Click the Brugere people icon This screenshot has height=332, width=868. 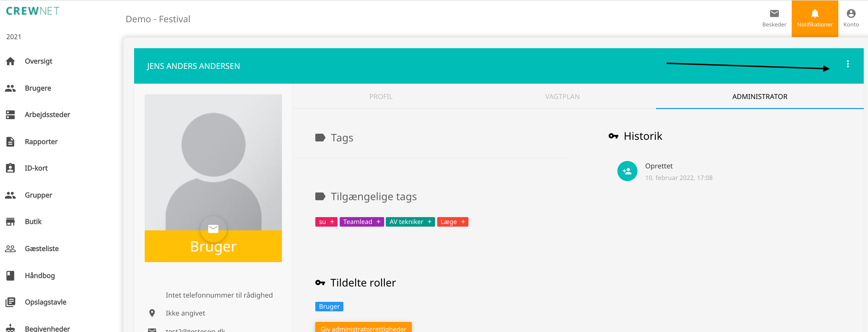click(x=10, y=88)
